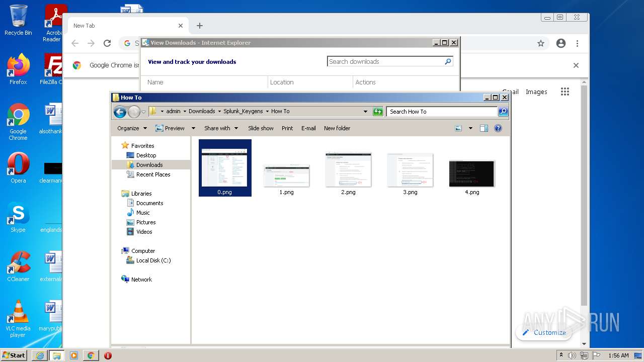The height and width of the screenshot is (362, 644).
Task: Open the Chrome profile avatar
Action: (x=561, y=44)
